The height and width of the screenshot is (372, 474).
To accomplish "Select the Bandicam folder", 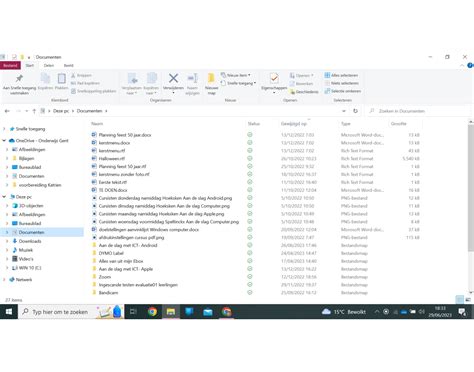I will 108,293.
